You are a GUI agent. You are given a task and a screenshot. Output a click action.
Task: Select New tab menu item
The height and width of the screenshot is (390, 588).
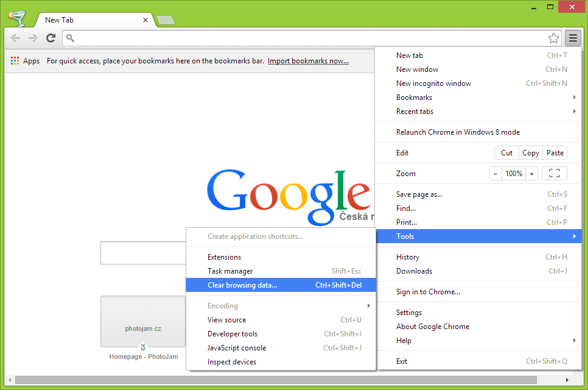coord(478,55)
